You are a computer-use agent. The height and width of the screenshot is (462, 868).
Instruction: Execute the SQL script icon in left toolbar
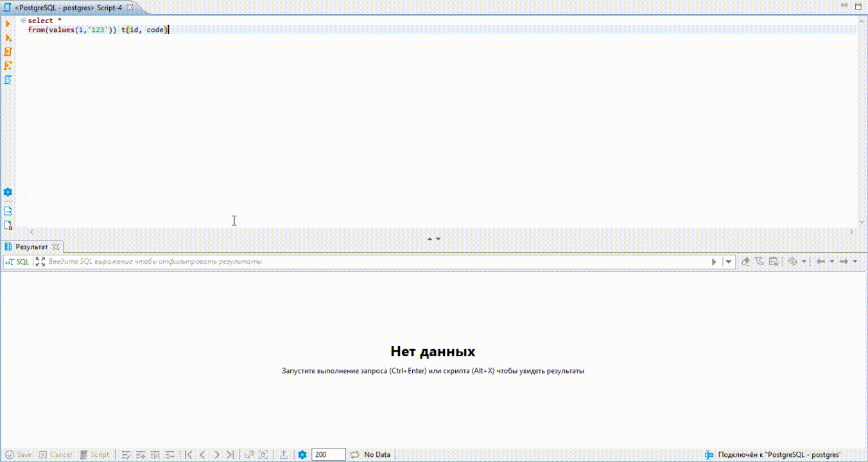click(8, 38)
